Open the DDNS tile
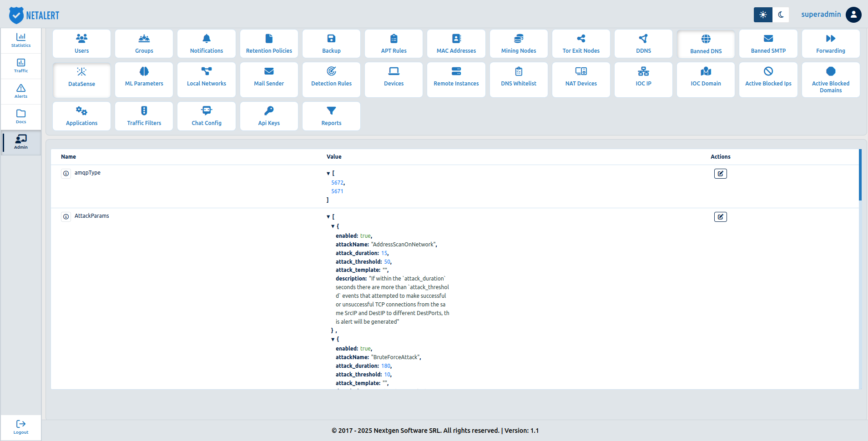Viewport: 868px width, 441px height. click(x=643, y=44)
